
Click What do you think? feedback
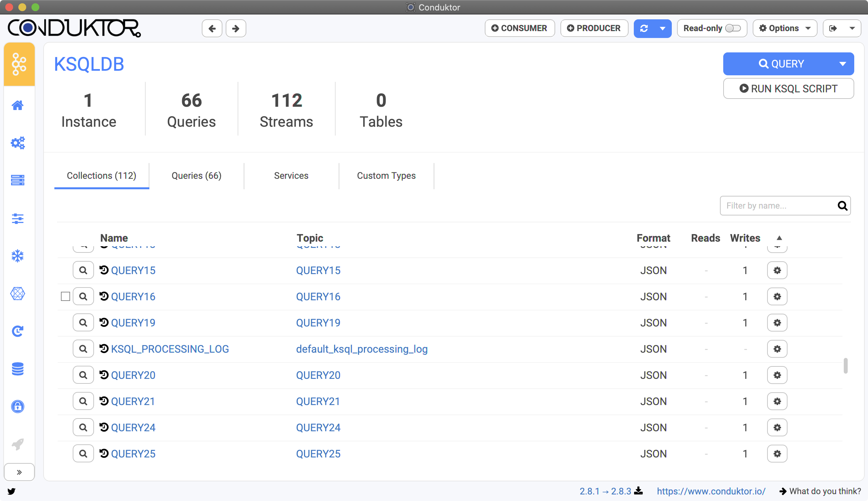820,491
